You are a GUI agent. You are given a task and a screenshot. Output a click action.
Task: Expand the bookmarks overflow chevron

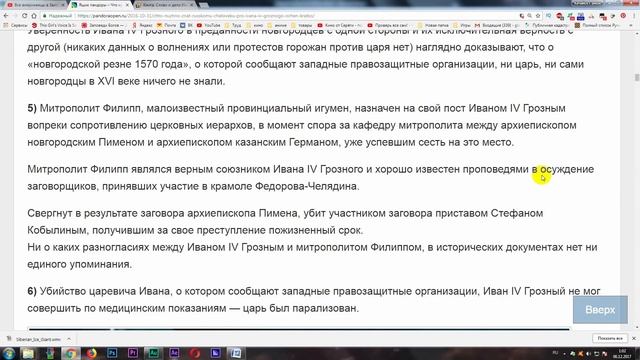pos(631,25)
